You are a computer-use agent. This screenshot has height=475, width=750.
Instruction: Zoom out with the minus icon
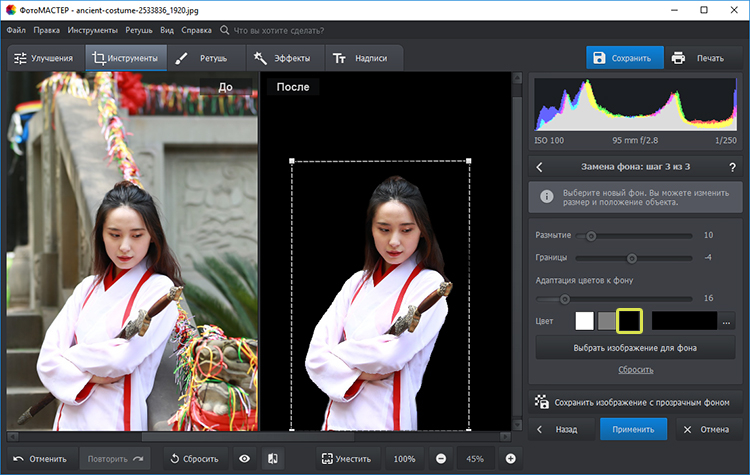point(441,459)
